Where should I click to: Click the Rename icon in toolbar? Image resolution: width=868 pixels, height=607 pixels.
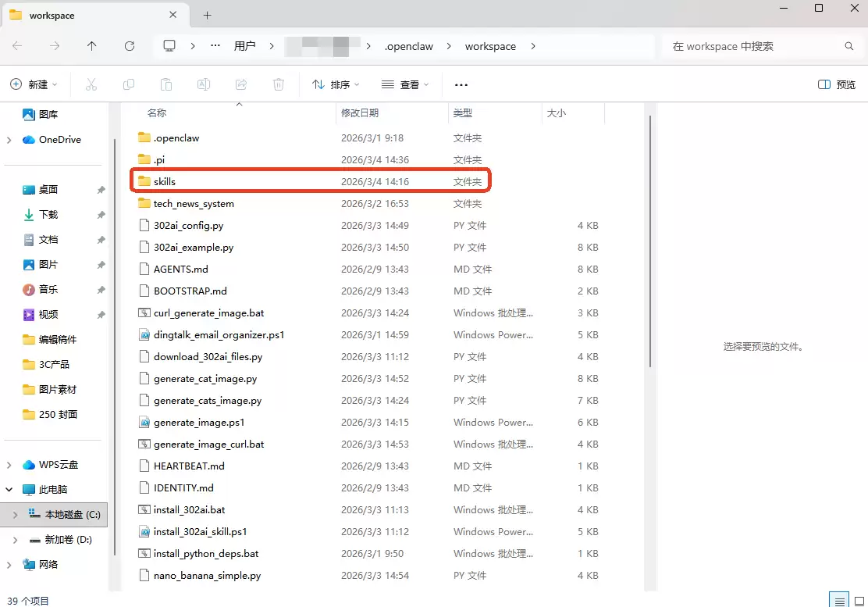pyautogui.click(x=204, y=84)
